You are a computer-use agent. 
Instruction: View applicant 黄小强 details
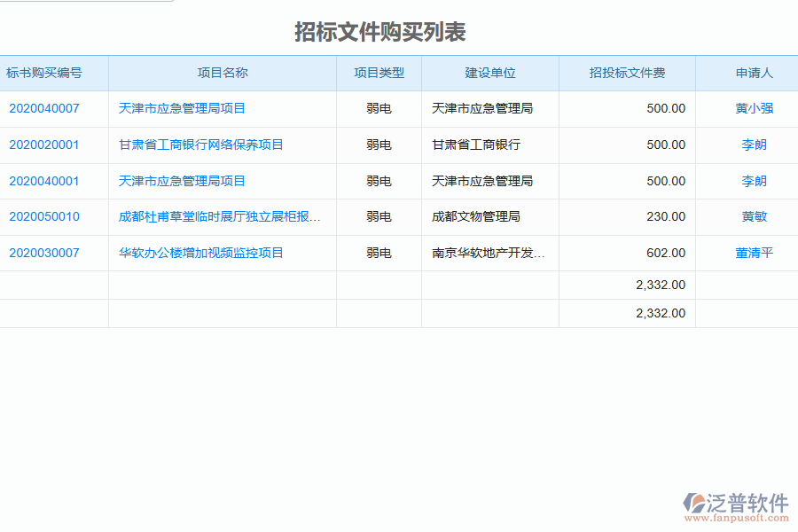pos(754,108)
